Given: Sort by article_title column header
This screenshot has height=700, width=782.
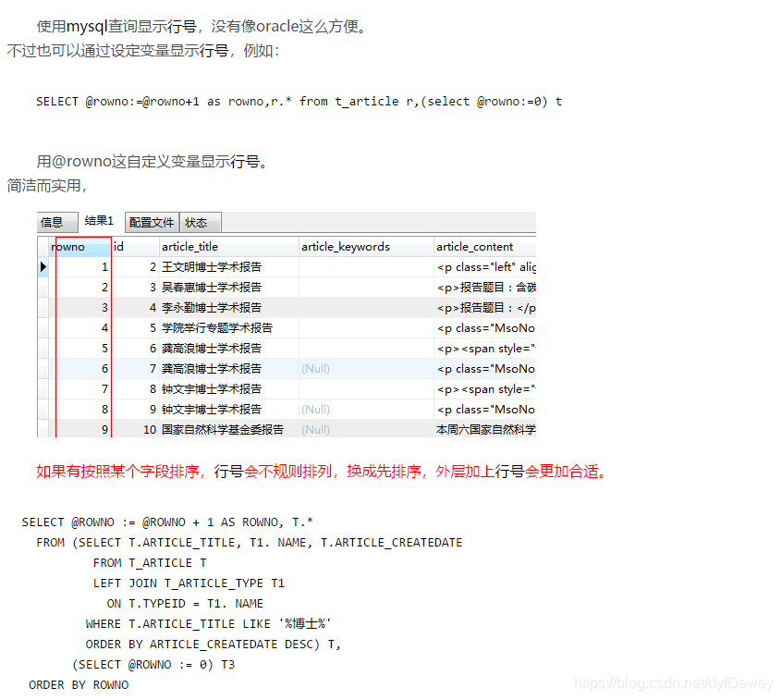Looking at the screenshot, I should click(x=229, y=247).
